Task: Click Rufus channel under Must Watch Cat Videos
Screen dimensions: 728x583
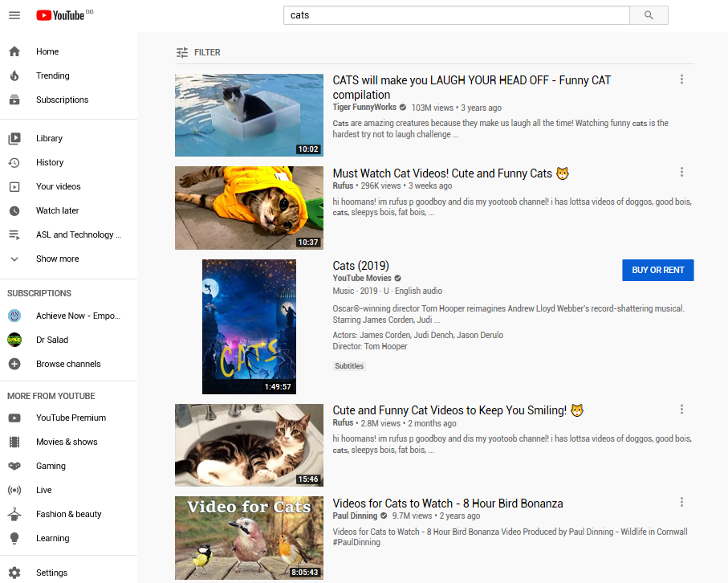Action: click(343, 185)
